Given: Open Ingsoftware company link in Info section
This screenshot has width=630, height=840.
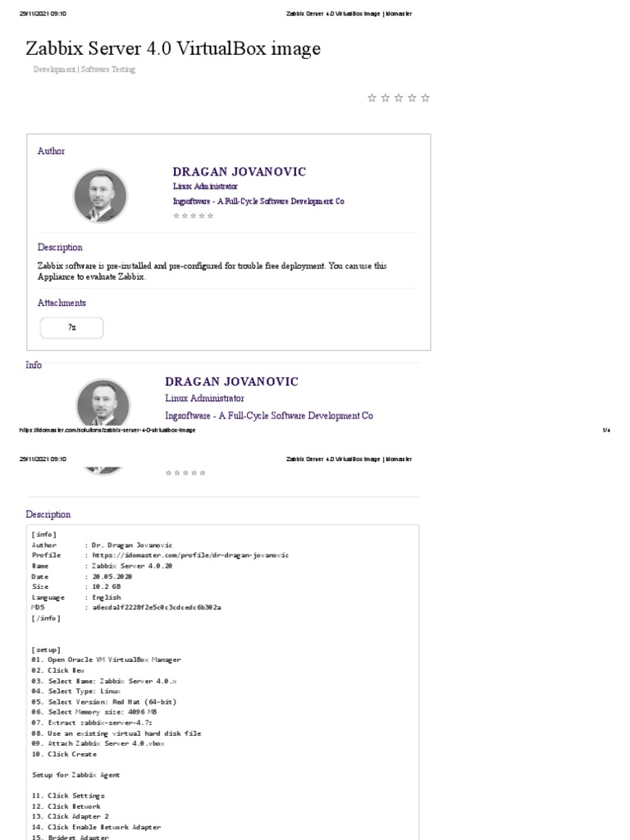Looking at the screenshot, I should pyautogui.click(x=269, y=416).
